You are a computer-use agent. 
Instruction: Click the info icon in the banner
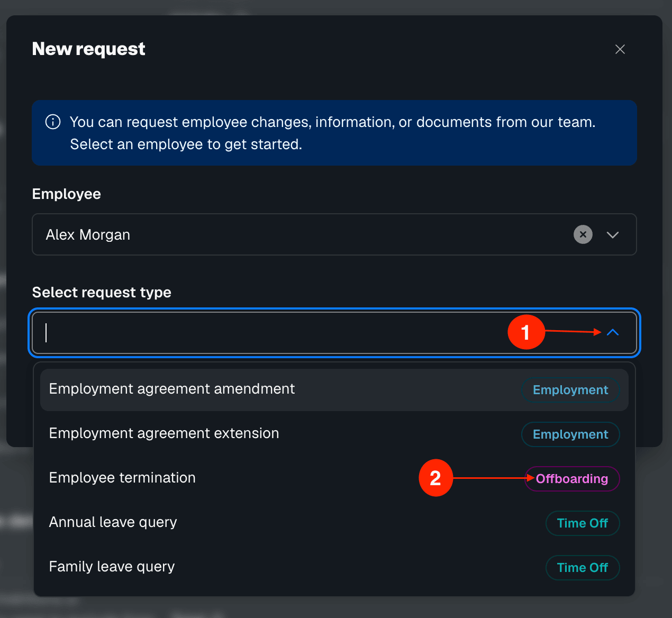[53, 122]
